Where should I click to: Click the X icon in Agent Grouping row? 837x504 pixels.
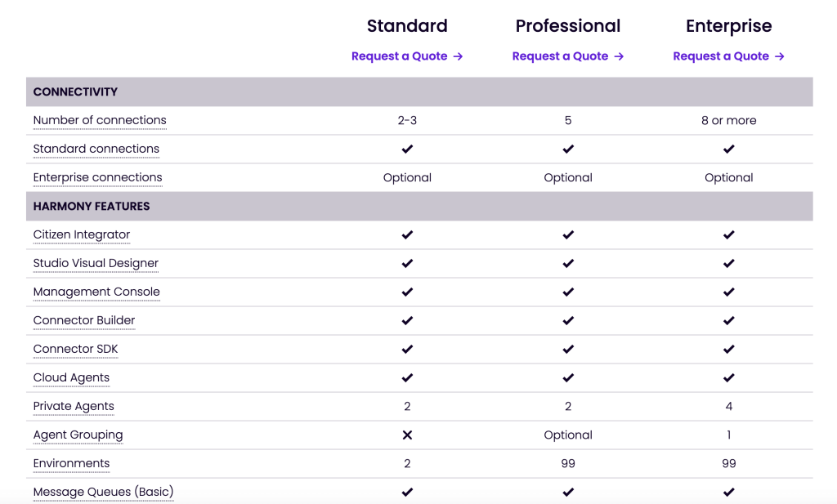click(407, 435)
